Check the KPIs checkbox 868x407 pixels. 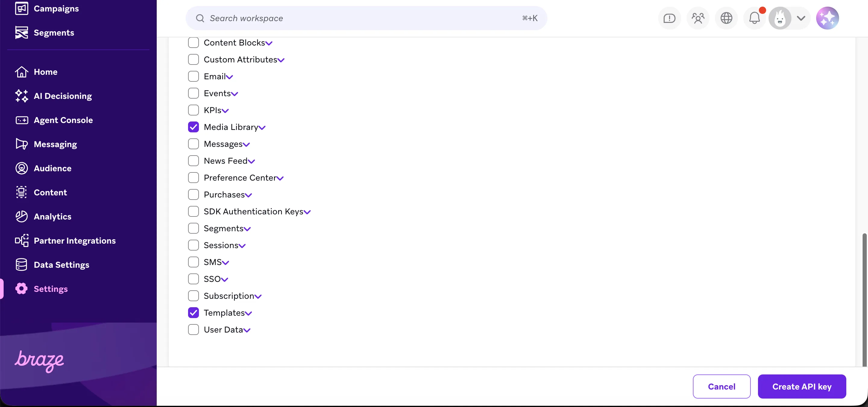[x=193, y=110]
